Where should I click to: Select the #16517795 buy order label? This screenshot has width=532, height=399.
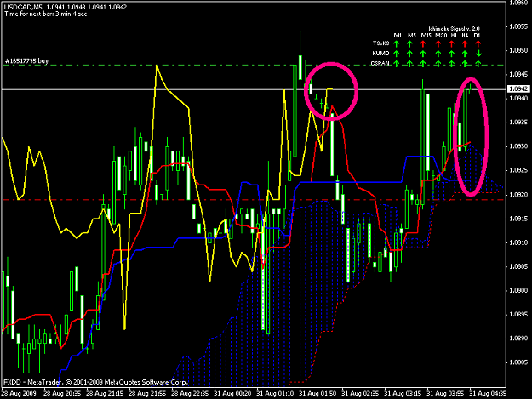click(26, 61)
